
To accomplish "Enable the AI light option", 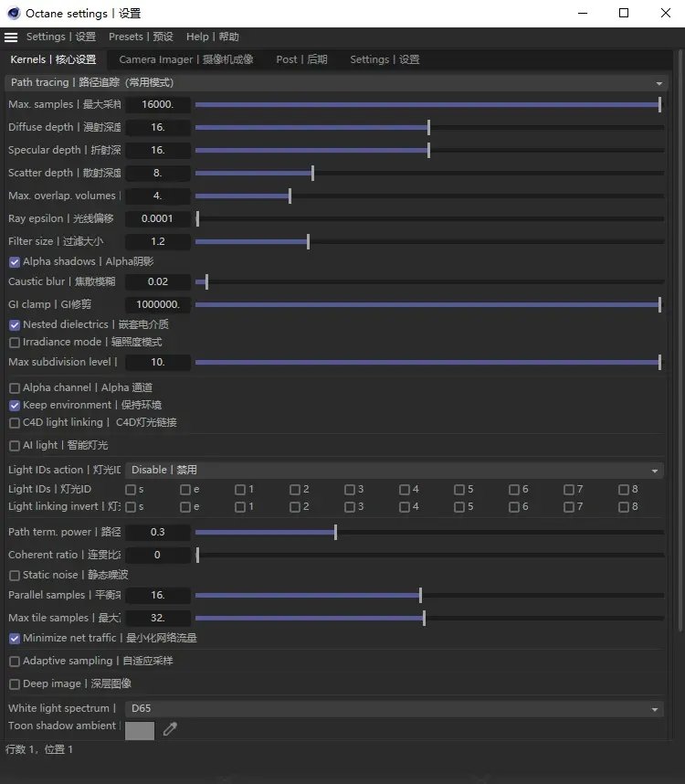I will [14, 445].
